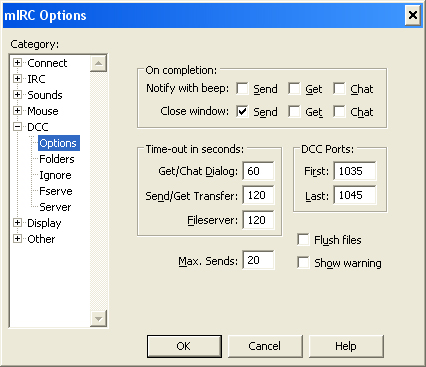
Task: Select the DCC category label
Action: pos(38,127)
